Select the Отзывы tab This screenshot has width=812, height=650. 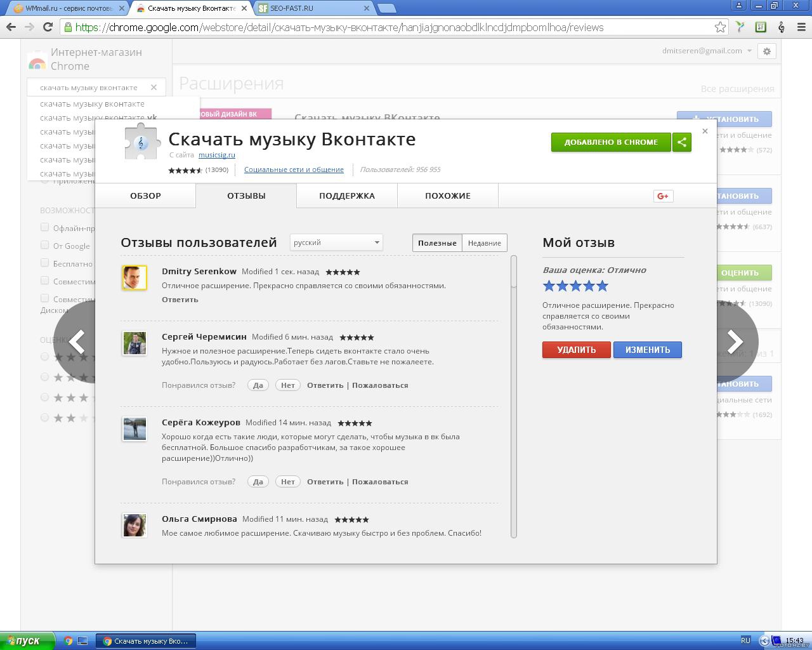pyautogui.click(x=246, y=196)
